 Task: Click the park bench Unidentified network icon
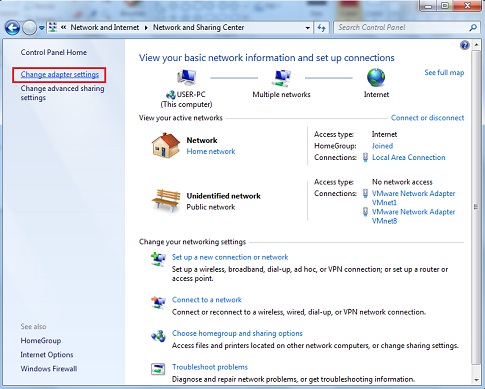tap(166, 200)
